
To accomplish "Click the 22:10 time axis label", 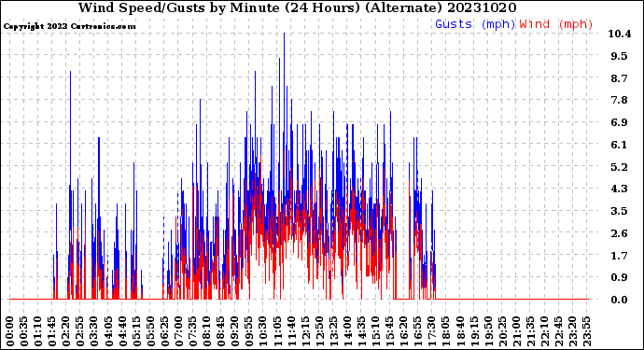I will coord(544,330).
